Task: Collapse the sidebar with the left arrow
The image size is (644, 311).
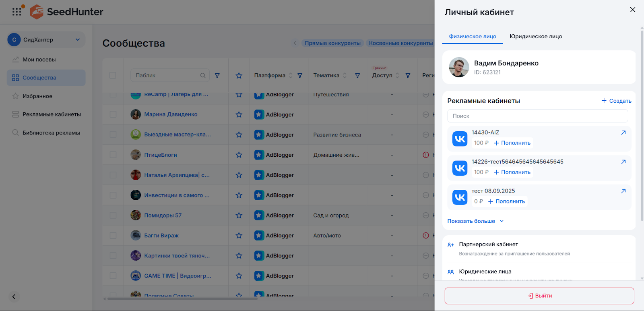Action: pyautogui.click(x=14, y=297)
